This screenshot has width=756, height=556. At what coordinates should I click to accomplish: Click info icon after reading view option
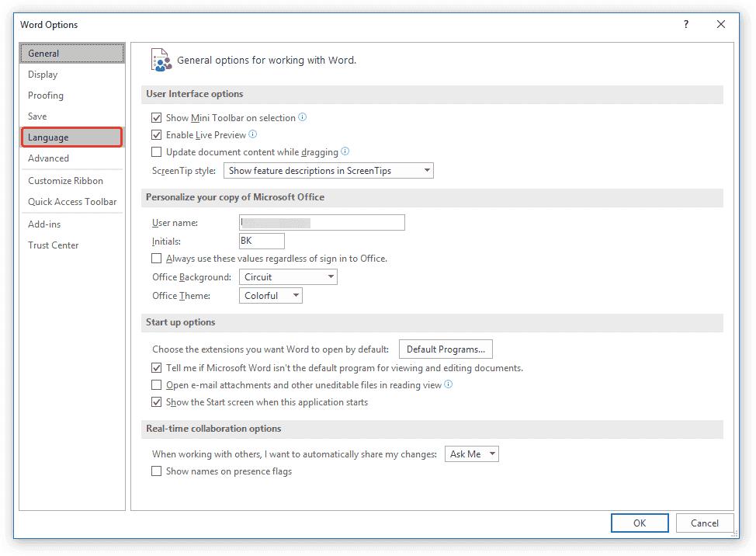click(x=448, y=384)
